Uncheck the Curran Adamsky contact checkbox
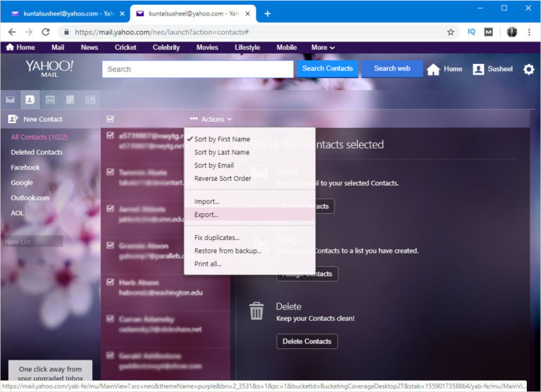Screen dimensions: 541x392 click(x=110, y=319)
